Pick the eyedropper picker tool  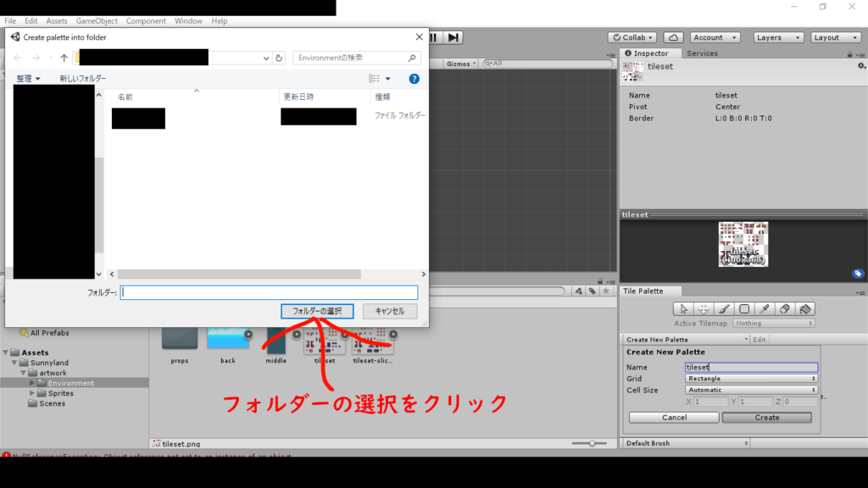(x=765, y=309)
